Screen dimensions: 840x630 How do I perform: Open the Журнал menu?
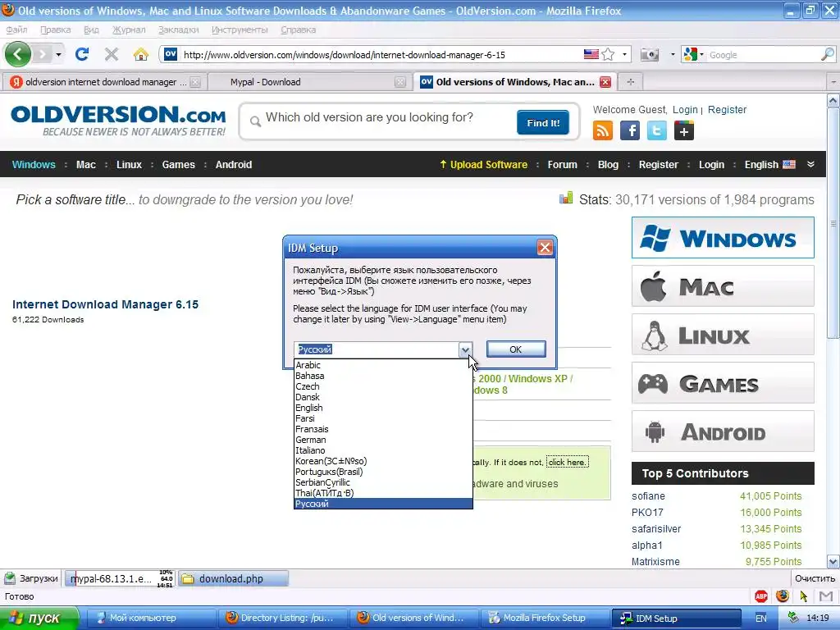pos(129,30)
